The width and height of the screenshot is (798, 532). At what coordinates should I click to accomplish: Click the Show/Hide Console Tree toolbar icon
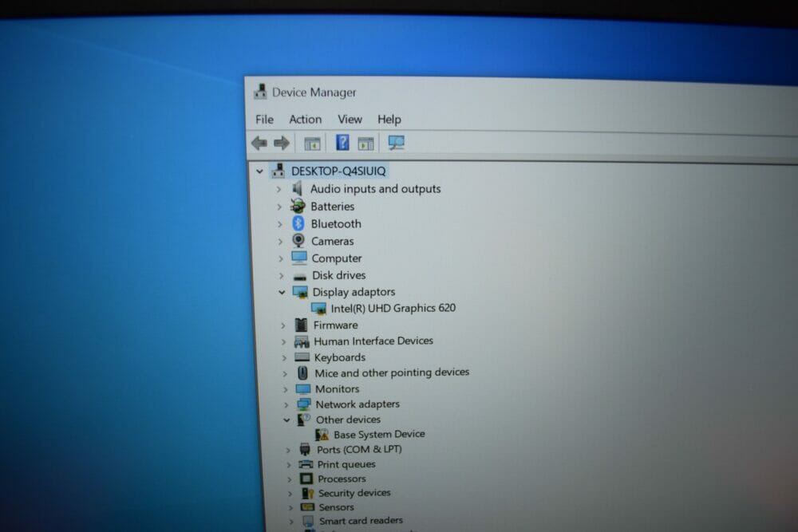pyautogui.click(x=312, y=144)
